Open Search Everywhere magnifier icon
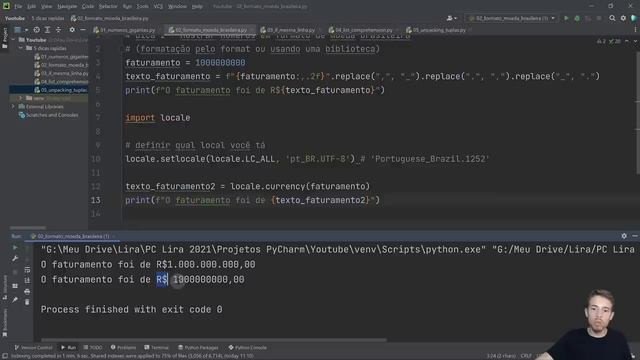 pyautogui.click(x=612, y=18)
